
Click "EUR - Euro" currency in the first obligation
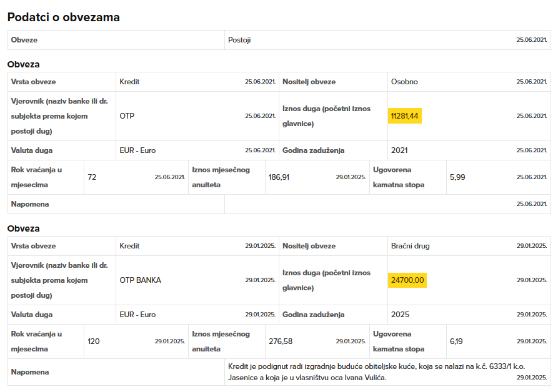[137, 150]
